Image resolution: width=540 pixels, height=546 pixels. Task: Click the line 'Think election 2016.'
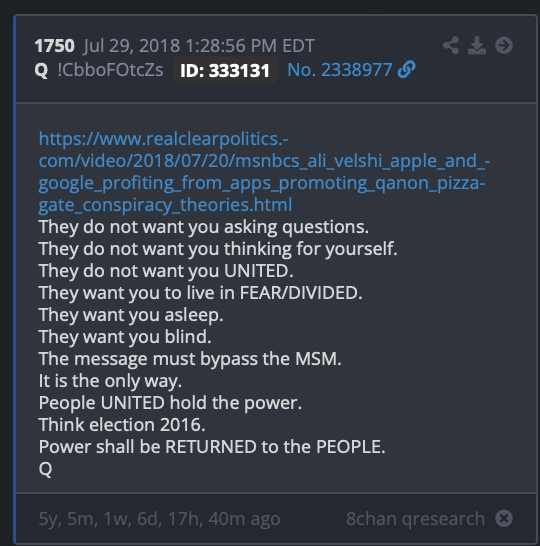[122, 424]
